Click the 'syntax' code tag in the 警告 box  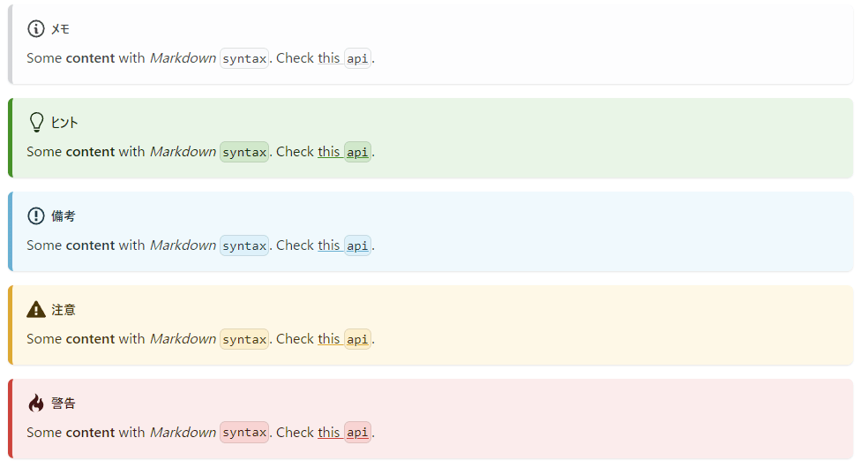(244, 433)
